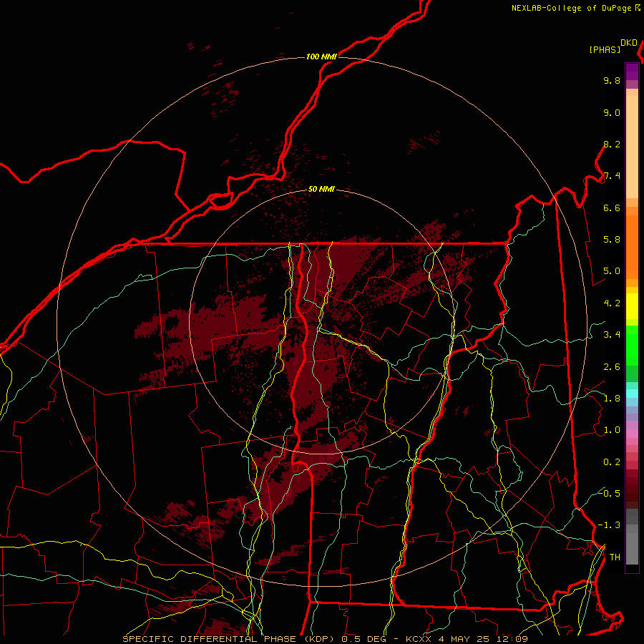Click the -1.3 scale value
The width and height of the screenshot is (644, 644).
609,525
